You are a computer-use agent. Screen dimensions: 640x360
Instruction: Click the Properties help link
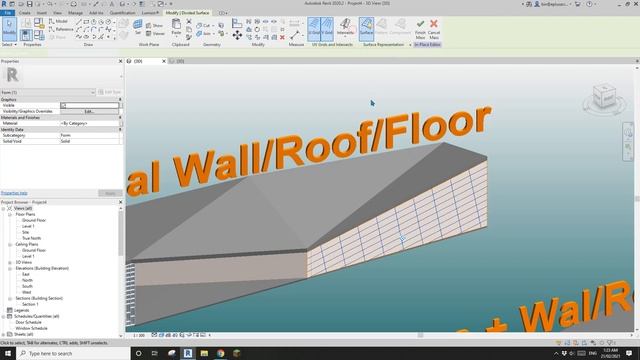[x=14, y=193]
